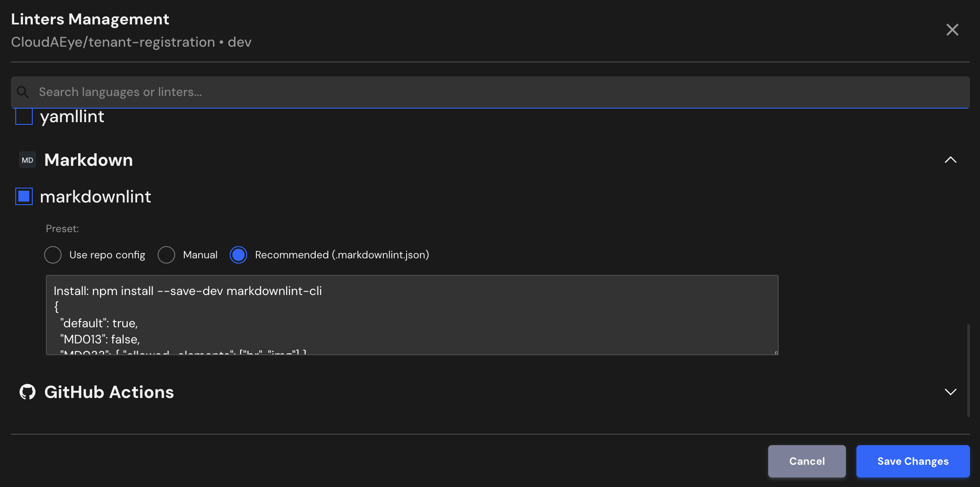The height and width of the screenshot is (487, 980).
Task: Collapse the Markdown section chevron
Action: (950, 160)
